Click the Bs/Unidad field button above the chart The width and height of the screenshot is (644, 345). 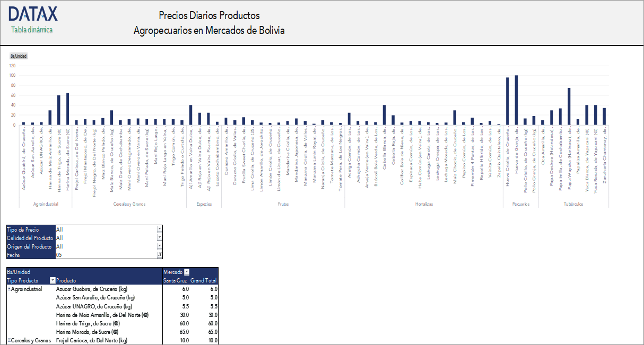click(19, 56)
